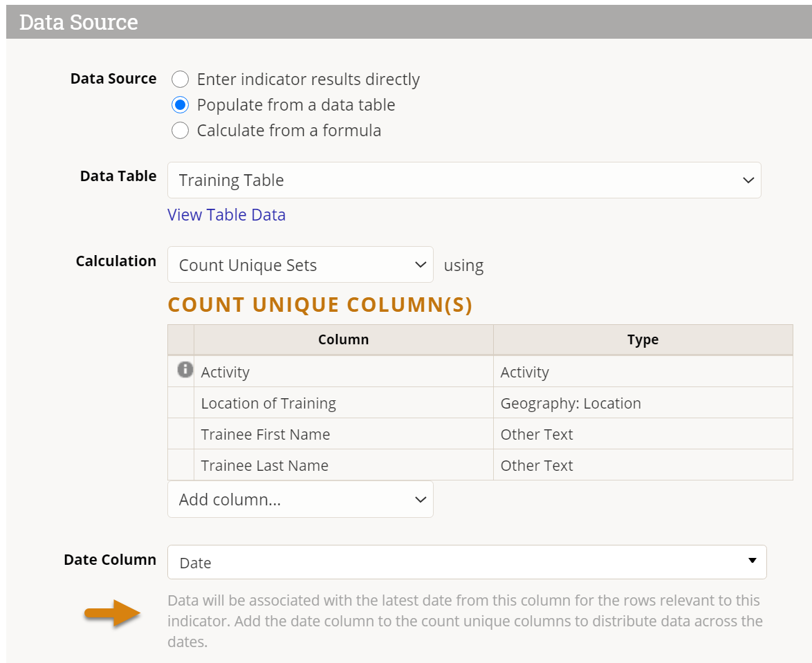Click the Data Source section header bar
This screenshot has height=663, width=812.
click(408, 22)
